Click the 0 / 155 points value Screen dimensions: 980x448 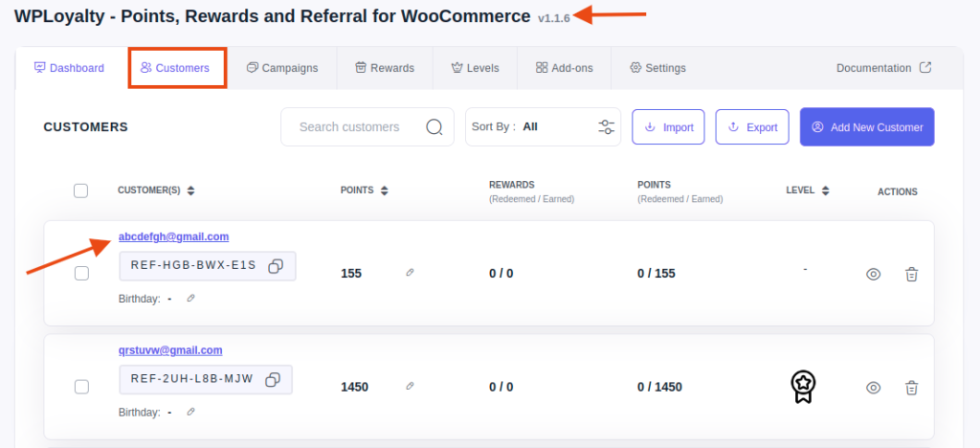pyautogui.click(x=657, y=274)
